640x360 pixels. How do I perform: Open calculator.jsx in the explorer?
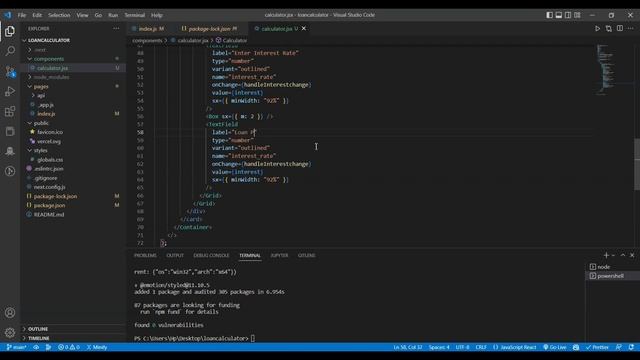tap(73, 68)
